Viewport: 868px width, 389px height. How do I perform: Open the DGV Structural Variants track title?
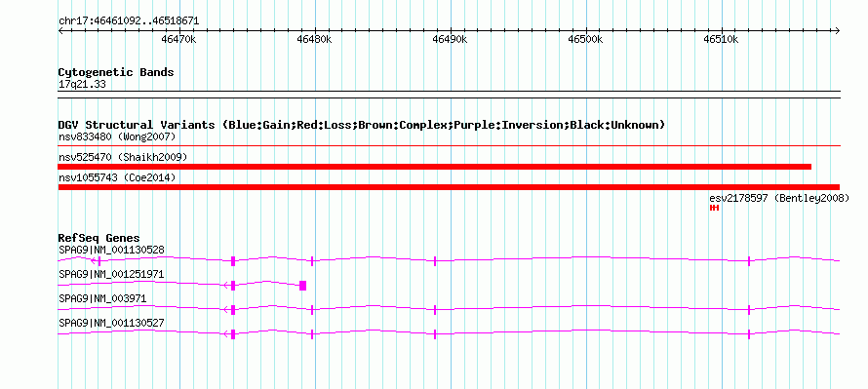click(362, 125)
